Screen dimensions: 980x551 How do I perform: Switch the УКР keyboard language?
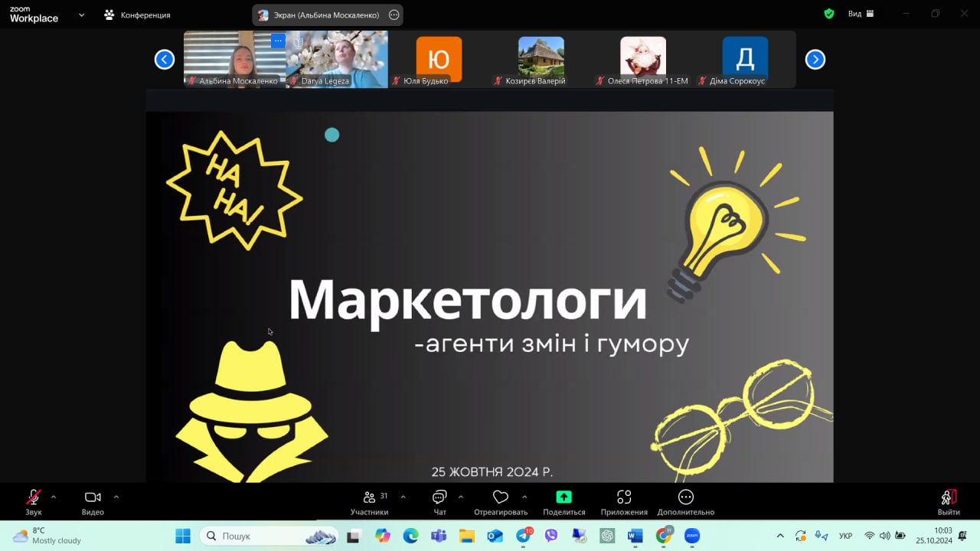[x=846, y=536]
